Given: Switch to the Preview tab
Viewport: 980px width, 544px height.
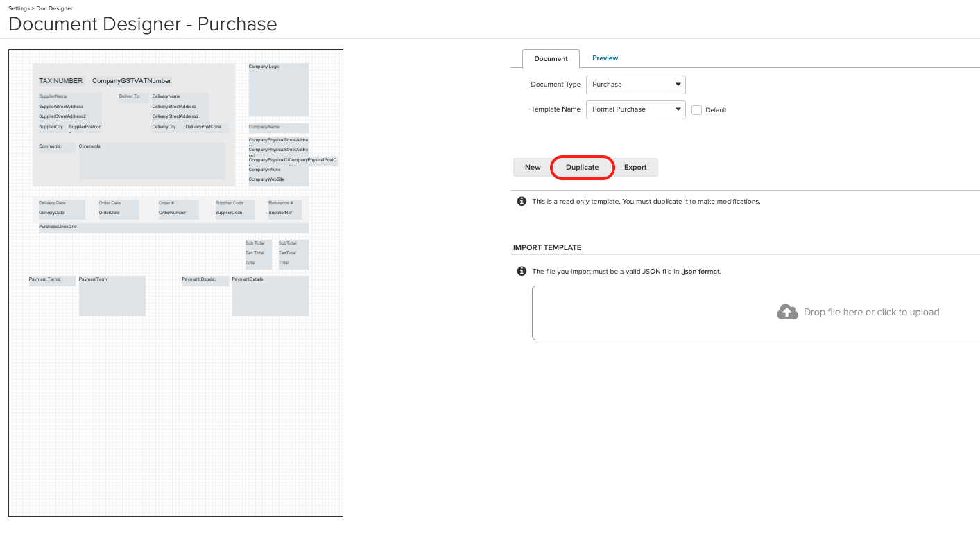Looking at the screenshot, I should [605, 58].
